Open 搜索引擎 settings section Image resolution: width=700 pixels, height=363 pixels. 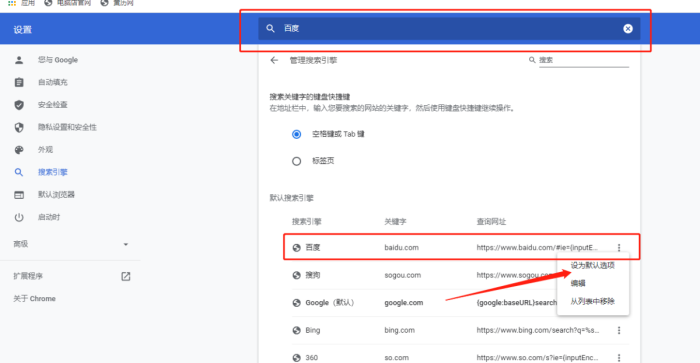53,172
